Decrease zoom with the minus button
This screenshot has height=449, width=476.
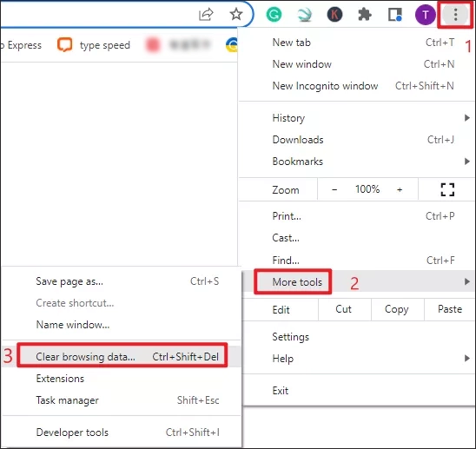[x=334, y=189]
